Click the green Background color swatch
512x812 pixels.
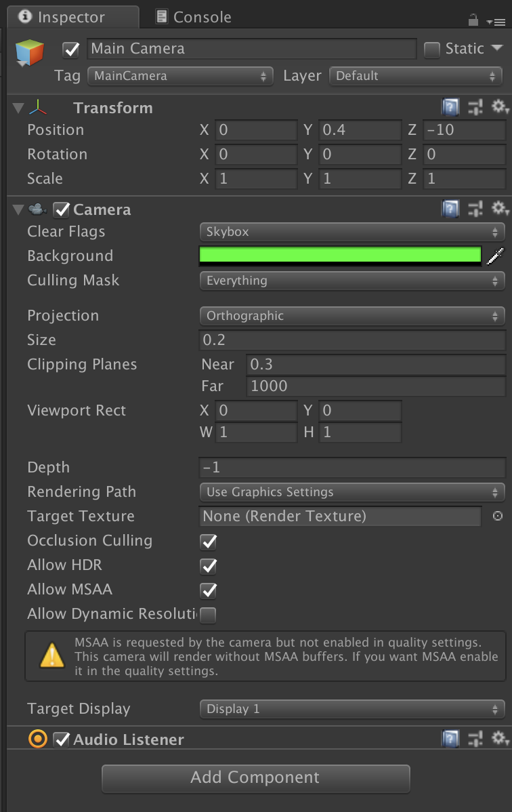tap(340, 256)
